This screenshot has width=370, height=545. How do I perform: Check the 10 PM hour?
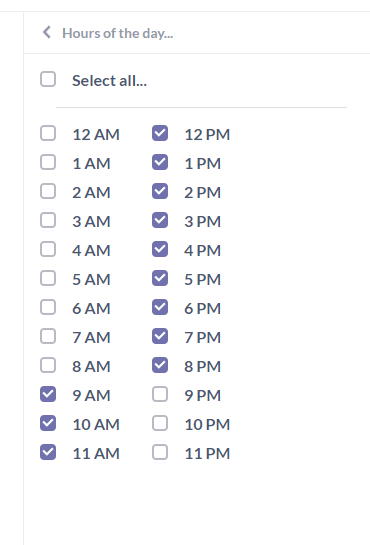coord(160,423)
